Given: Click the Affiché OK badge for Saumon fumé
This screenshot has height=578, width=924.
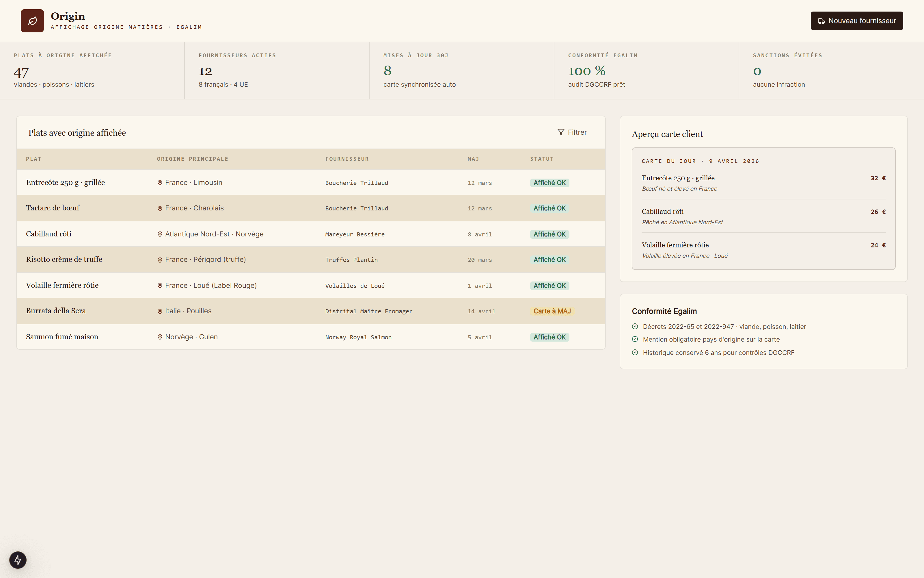Looking at the screenshot, I should (x=549, y=337).
